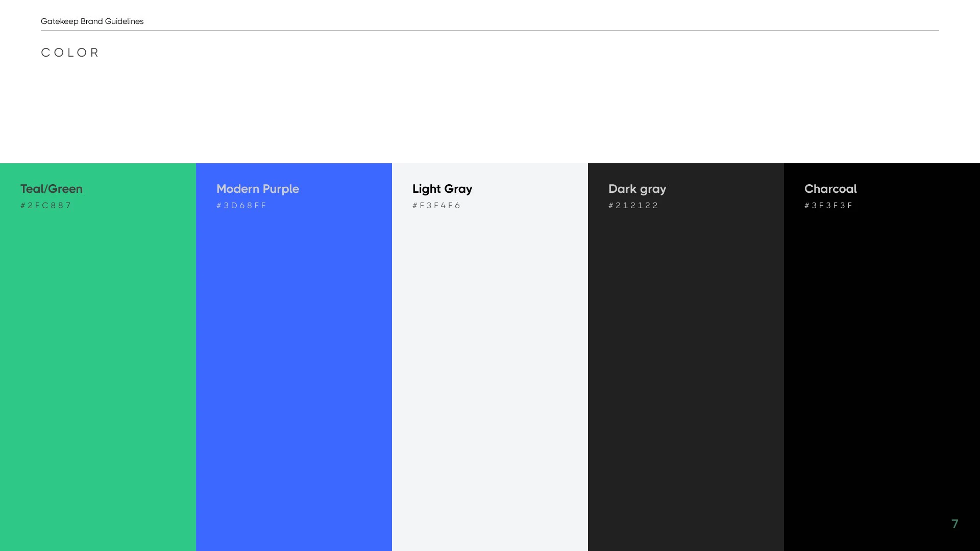Click the Charcoal black swatch
This screenshot has height=551, width=980.
[882, 357]
